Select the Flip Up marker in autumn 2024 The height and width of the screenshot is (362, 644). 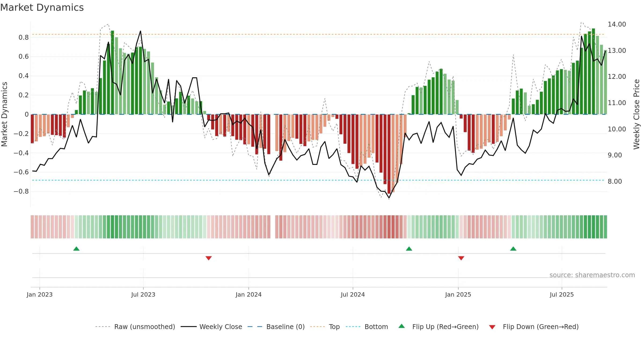[409, 249]
